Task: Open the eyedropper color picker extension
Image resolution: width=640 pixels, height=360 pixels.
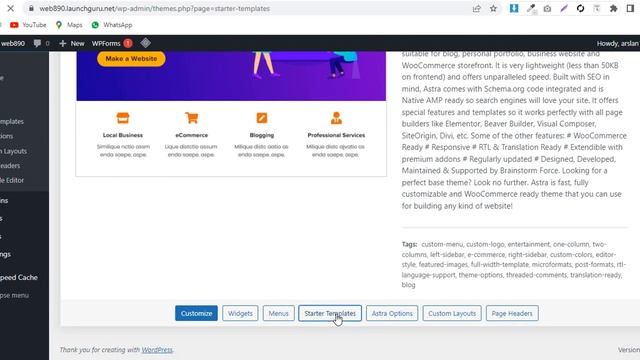Action: pyautogui.click(x=531, y=9)
